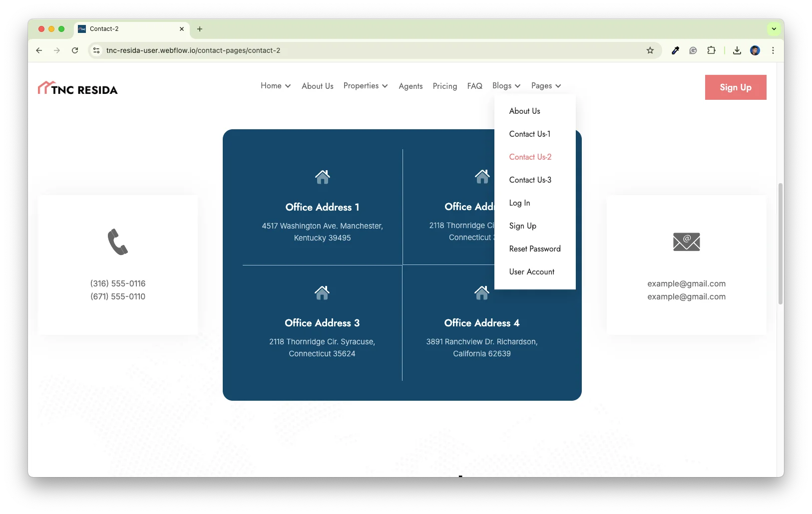Screen dimensions: 812x514
Task: Open browser downloads icon
Action: pyautogui.click(x=737, y=50)
